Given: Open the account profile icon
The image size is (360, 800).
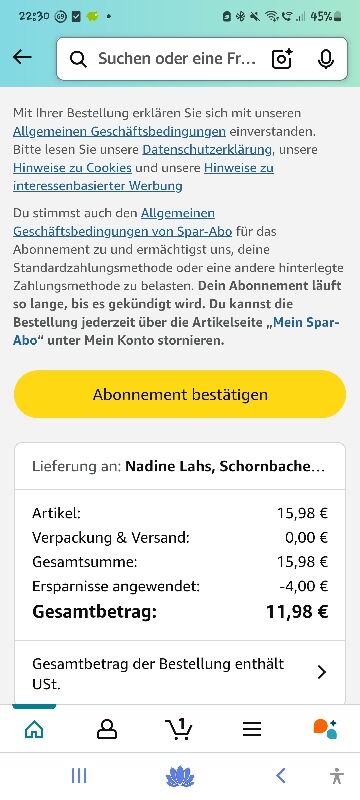Looking at the screenshot, I should (x=107, y=730).
